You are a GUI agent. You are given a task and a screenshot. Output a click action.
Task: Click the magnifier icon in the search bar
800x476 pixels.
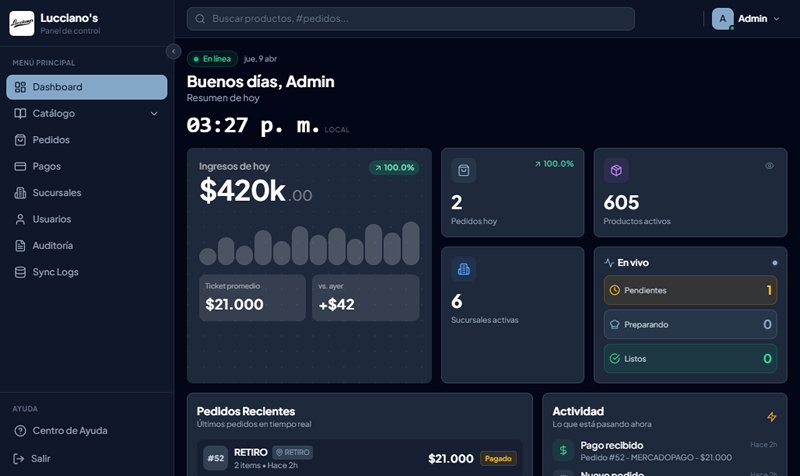pos(201,19)
